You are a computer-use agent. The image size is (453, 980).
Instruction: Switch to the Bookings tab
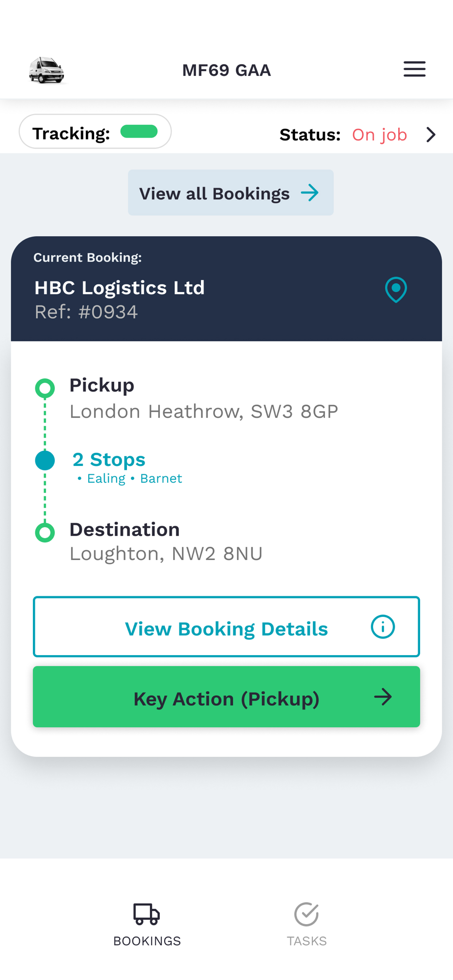coord(147,924)
